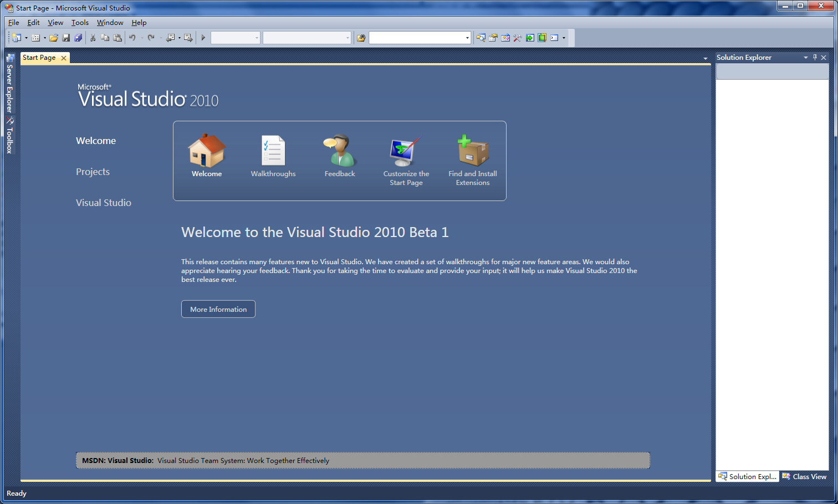Open the Object Browser toolbar icon
838x504 pixels.
(x=505, y=38)
